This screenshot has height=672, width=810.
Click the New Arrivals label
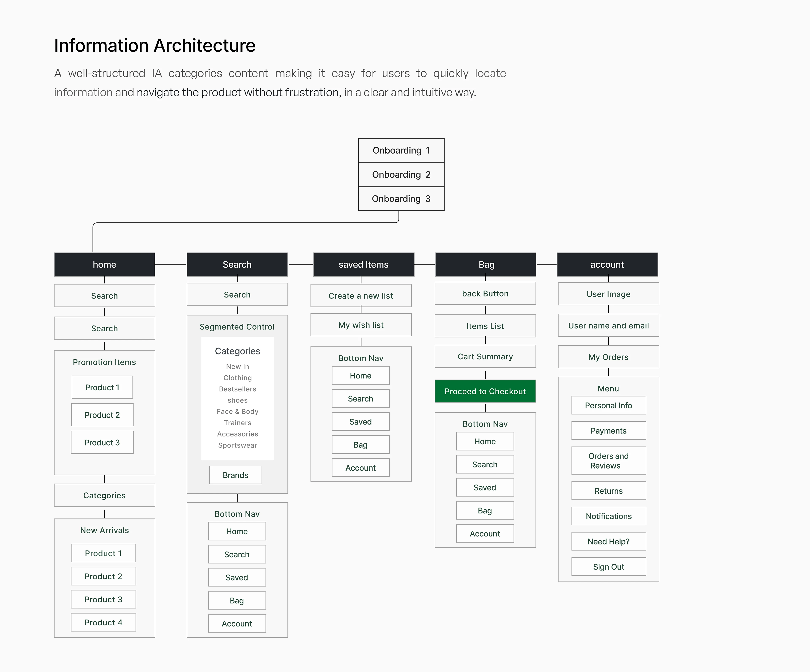pos(105,530)
